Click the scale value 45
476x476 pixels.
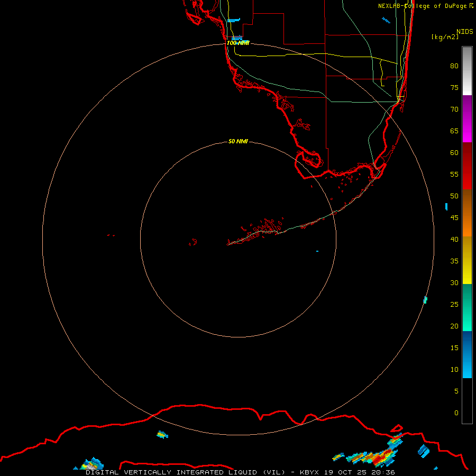point(454,218)
